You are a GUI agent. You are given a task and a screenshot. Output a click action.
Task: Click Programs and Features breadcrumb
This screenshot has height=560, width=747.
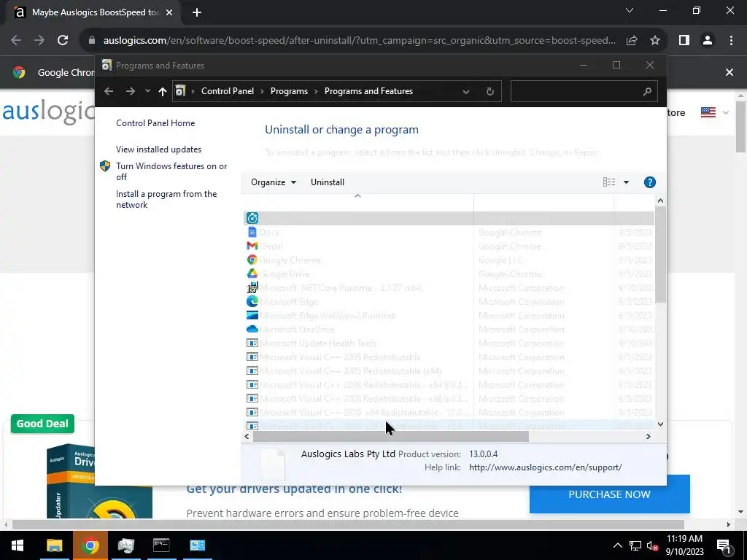pos(368,91)
